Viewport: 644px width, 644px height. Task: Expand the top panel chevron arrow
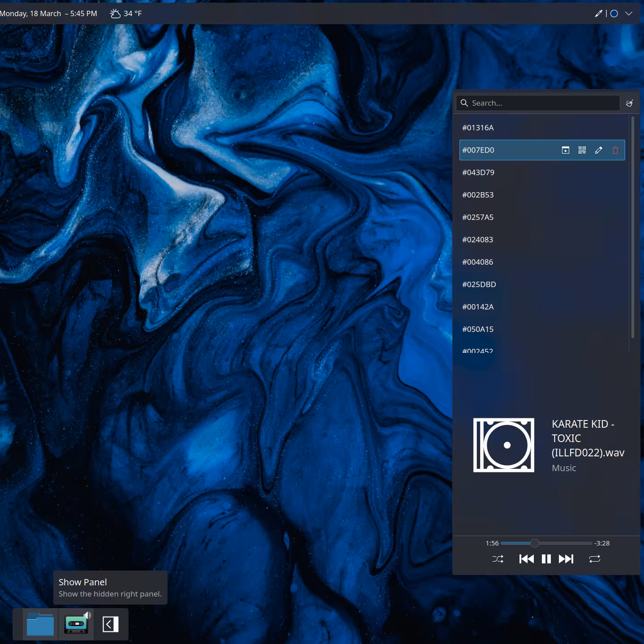click(629, 13)
